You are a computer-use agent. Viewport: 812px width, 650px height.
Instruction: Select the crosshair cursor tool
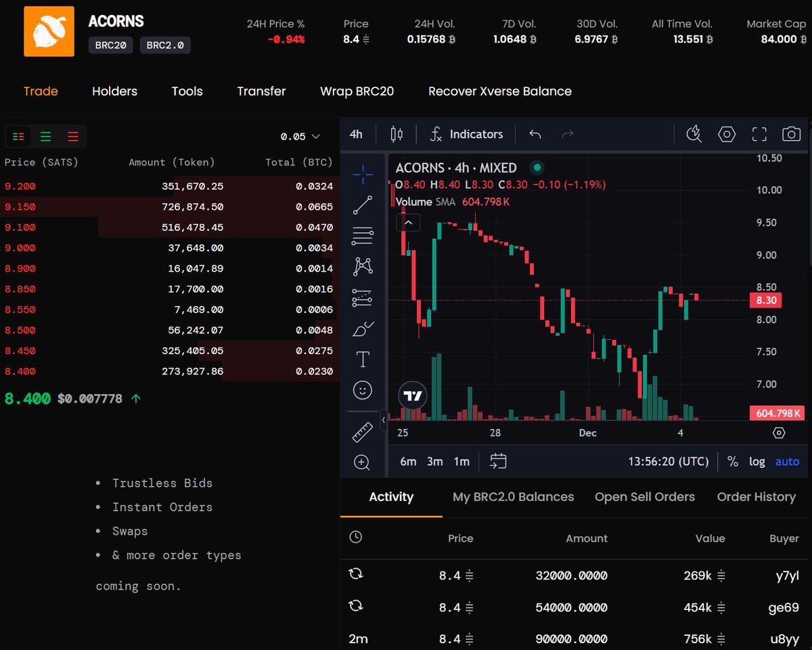(363, 174)
